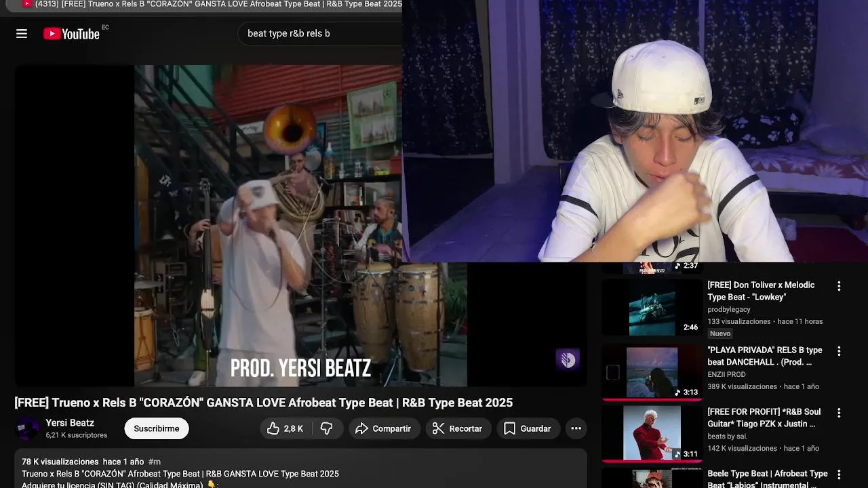Viewport: 868px width, 488px height.
Task: Click the video title '[FREE] Trueno x Rels B'
Action: 263,403
